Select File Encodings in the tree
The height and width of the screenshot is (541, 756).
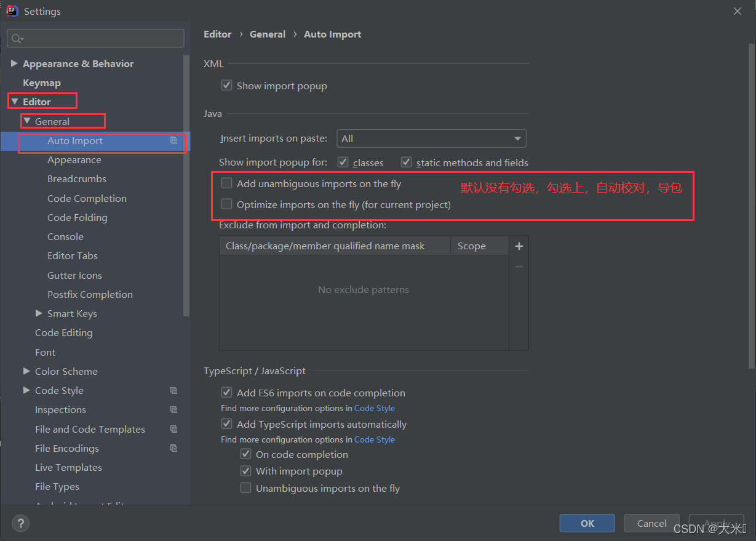pyautogui.click(x=67, y=448)
